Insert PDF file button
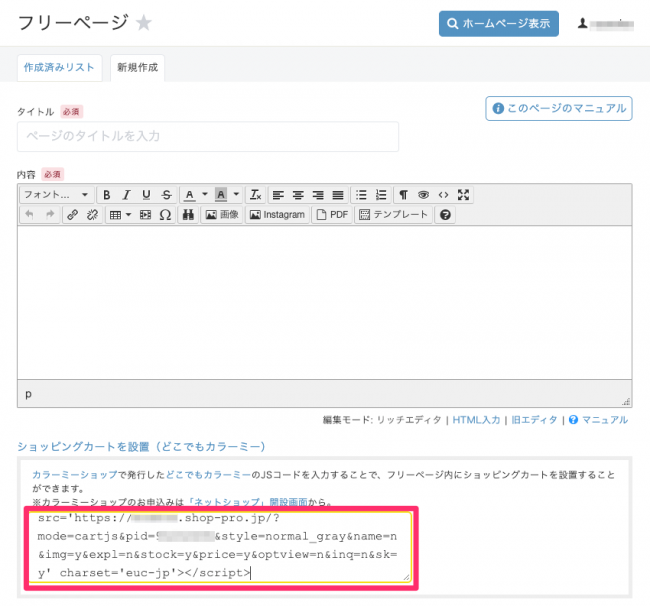 click(x=332, y=215)
